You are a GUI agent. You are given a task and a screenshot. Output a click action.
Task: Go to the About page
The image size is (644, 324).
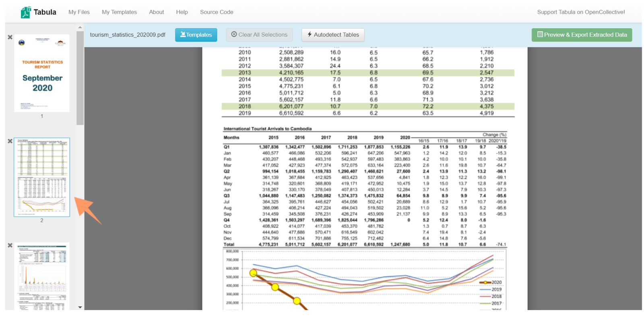[x=156, y=12]
